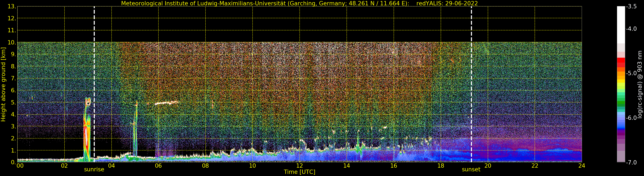Click the colorbar value '-5.0'
The image size is (644, 176).
[632, 73]
